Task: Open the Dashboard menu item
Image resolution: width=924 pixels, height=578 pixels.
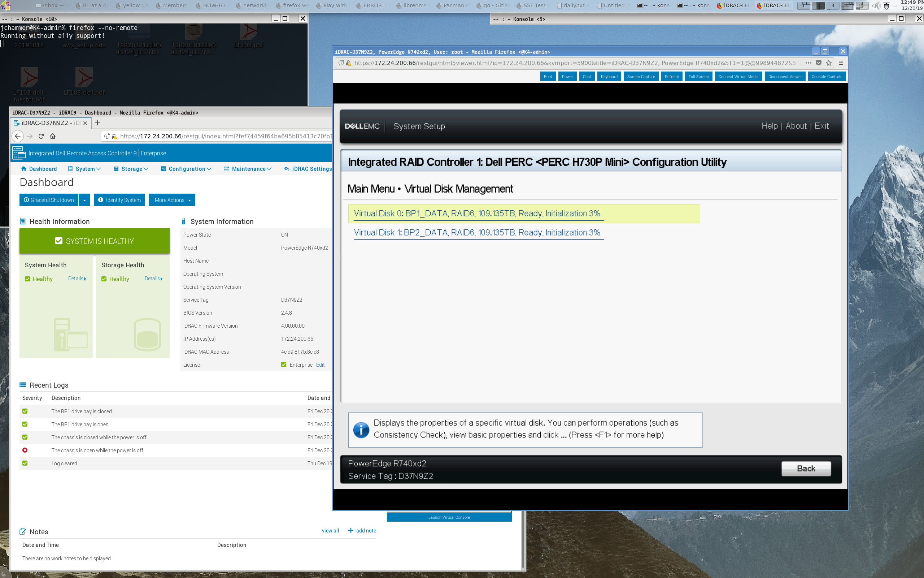Action: pyautogui.click(x=39, y=169)
